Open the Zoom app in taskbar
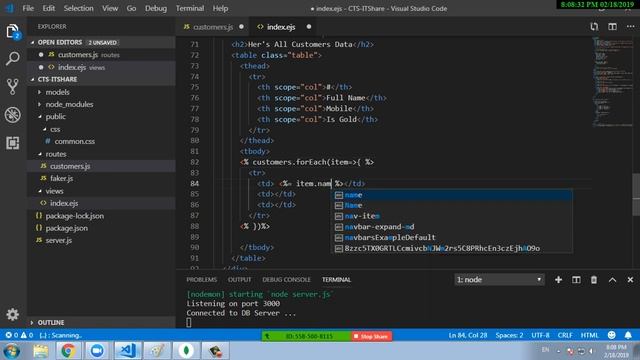 pos(97,351)
